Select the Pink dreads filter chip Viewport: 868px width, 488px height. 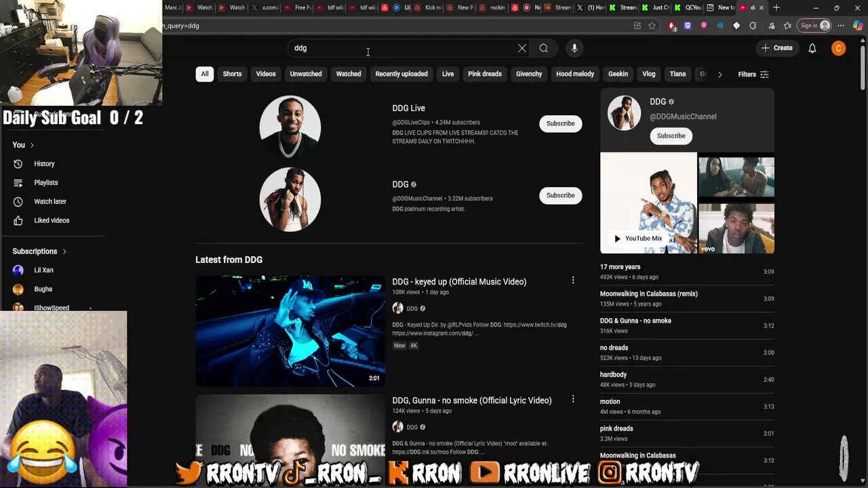(x=485, y=74)
